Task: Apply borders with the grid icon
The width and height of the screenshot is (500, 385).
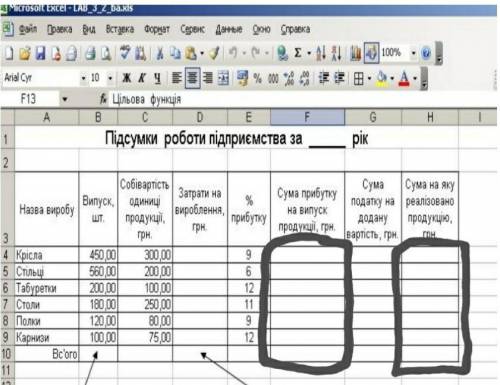Action: [x=359, y=79]
